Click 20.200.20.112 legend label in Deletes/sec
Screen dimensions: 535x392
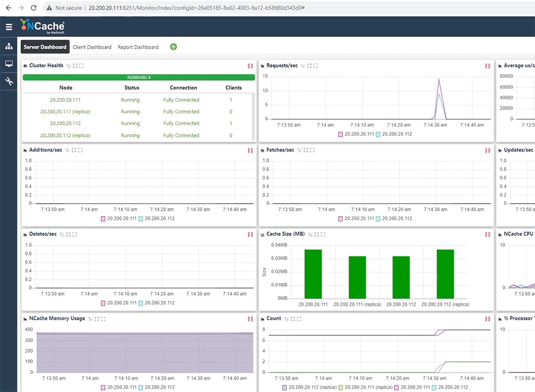(x=159, y=303)
